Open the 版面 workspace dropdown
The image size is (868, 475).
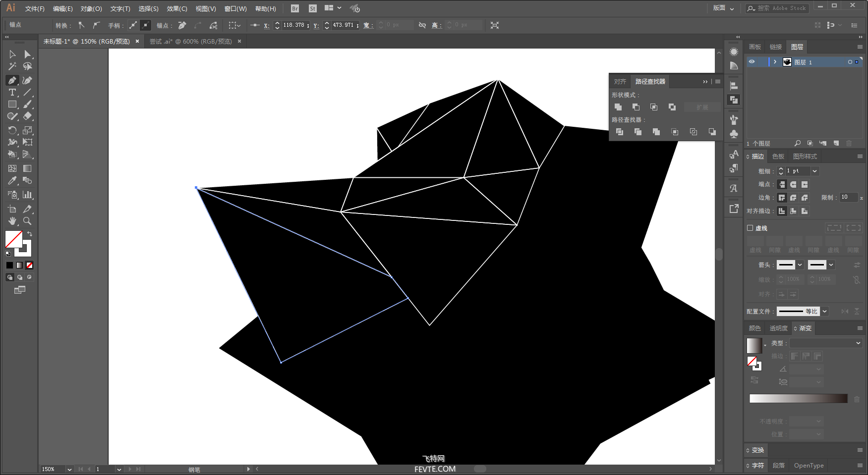pos(723,8)
